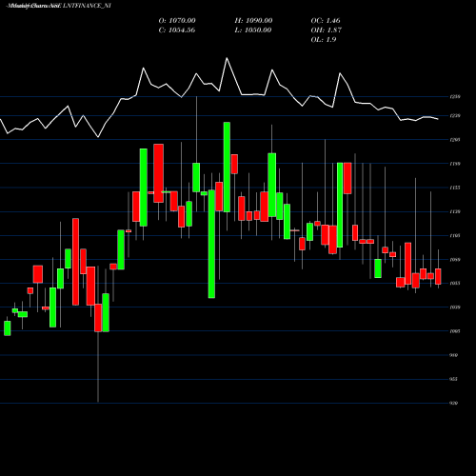Click the LNTFINANCE_NI symbol title

[x=87, y=6]
